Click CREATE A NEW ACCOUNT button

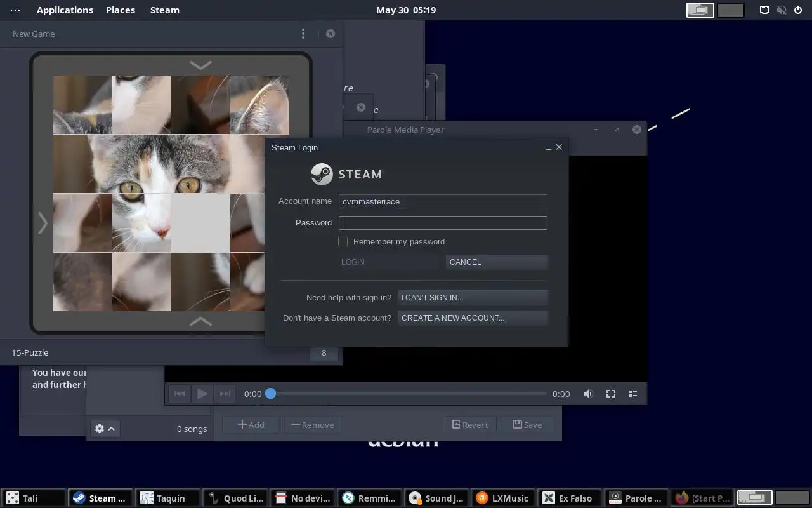coord(473,317)
